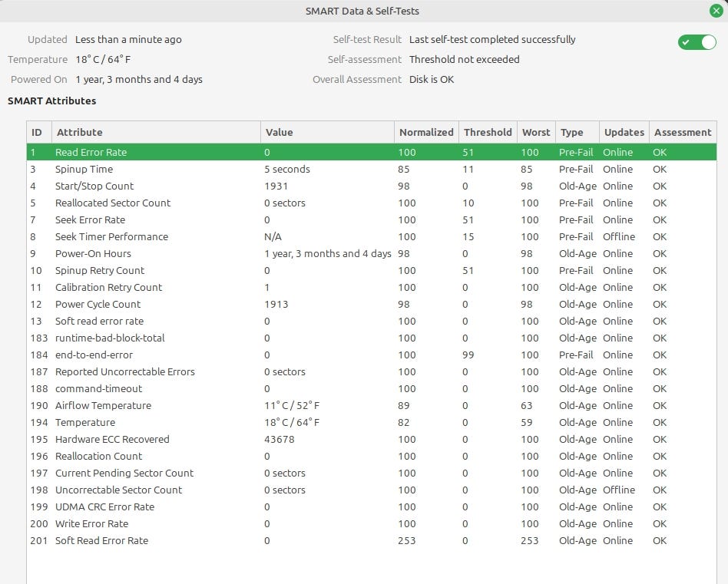Click '11° C / 52° F' airflow value
The height and width of the screenshot is (584, 728).
(292, 405)
